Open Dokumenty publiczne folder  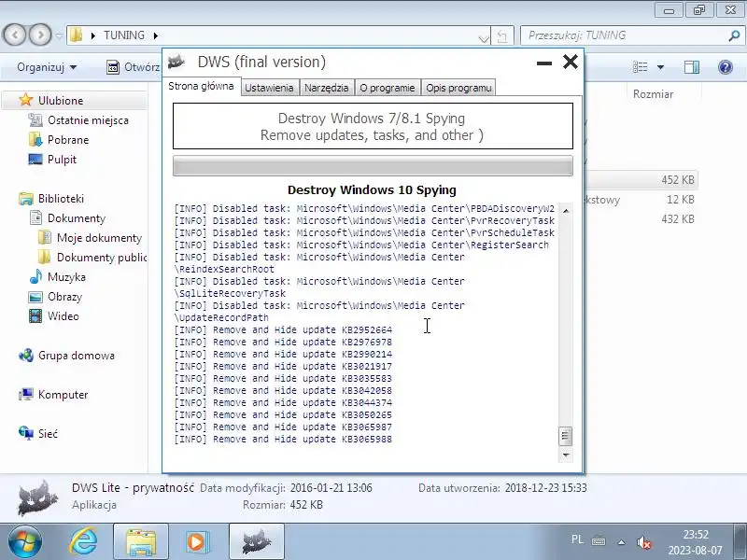[101, 258]
